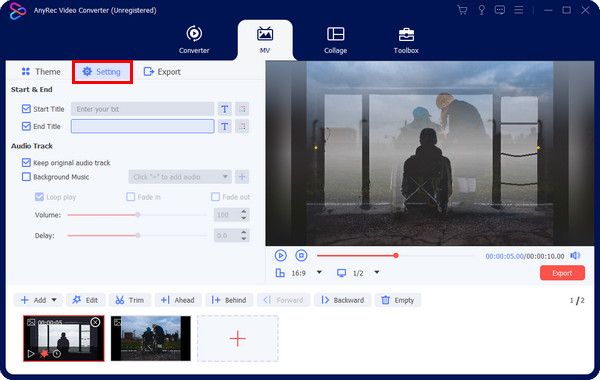Open the shopping cart icon
Image resolution: width=600 pixels, height=380 pixels.
point(462,10)
